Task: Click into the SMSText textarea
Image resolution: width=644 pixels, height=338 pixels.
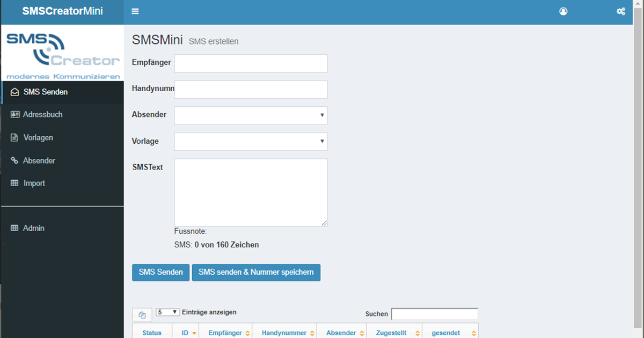Action: (x=251, y=192)
